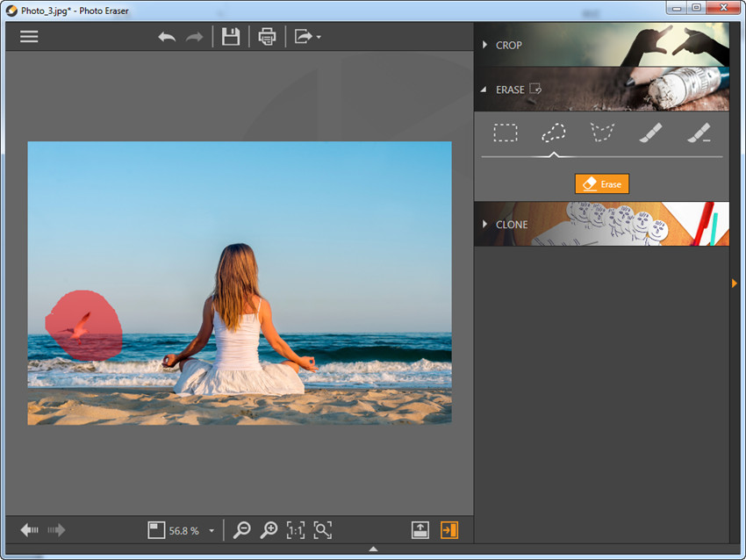This screenshot has width=746, height=560.
Task: Click the ERASE panel header
Action: 601,89
